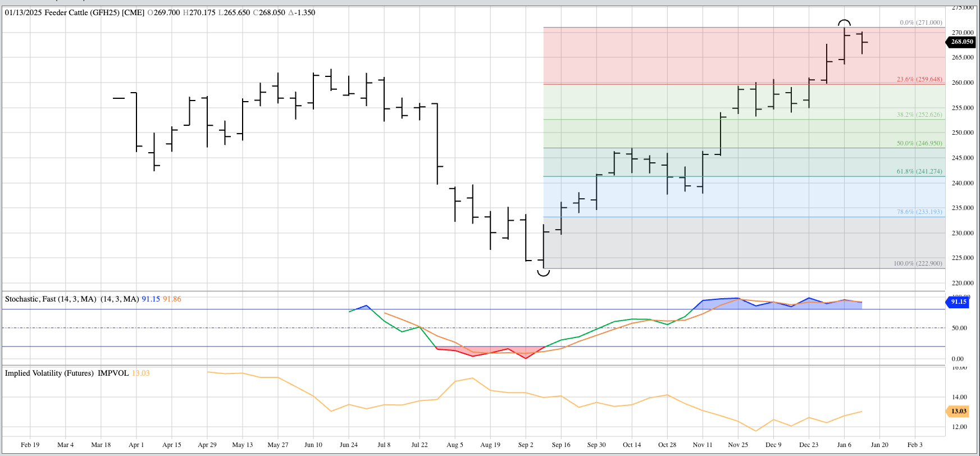Click the 61.8% (241.274) Fibonacci level label
This screenshot has width=980, height=456.
(919, 171)
